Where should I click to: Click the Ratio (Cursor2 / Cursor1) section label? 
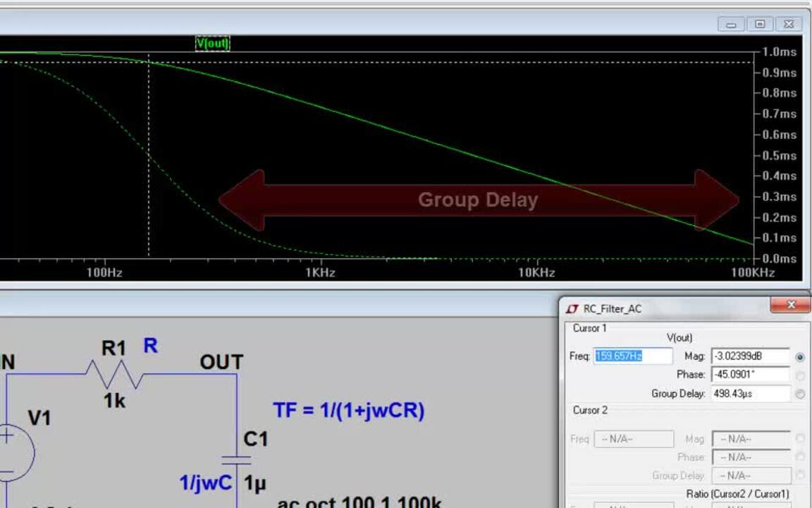tap(736, 494)
